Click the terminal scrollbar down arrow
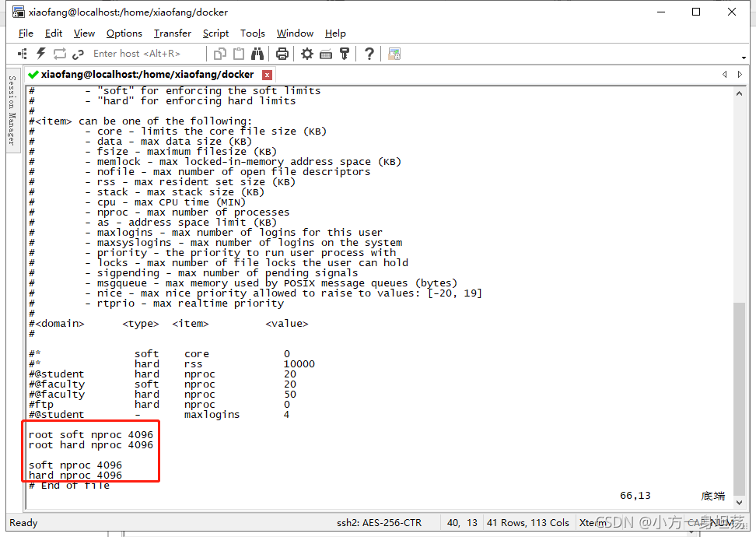The width and height of the screenshot is (756, 537). click(739, 502)
